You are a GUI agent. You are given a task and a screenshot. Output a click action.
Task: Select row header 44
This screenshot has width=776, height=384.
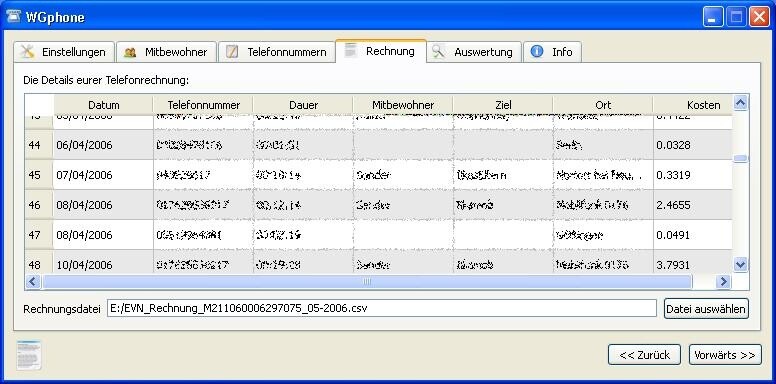pos(39,145)
